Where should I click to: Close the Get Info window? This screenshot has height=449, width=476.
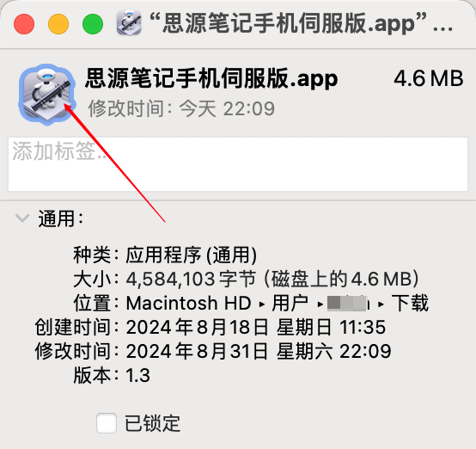point(24,24)
